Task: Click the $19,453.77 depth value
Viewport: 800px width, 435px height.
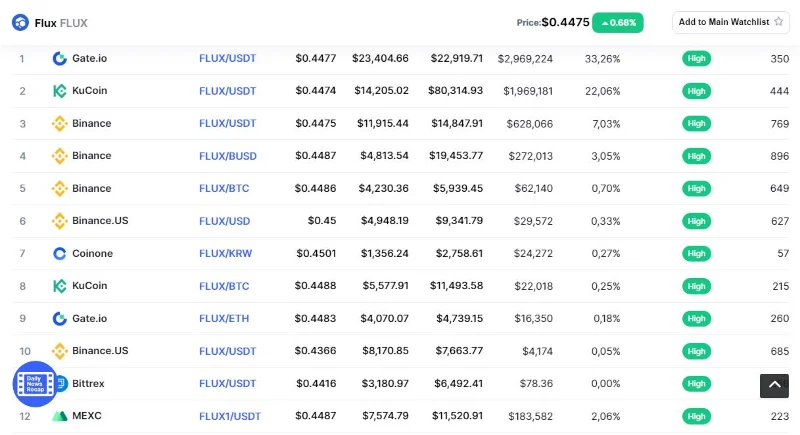Action: pyautogui.click(x=456, y=156)
